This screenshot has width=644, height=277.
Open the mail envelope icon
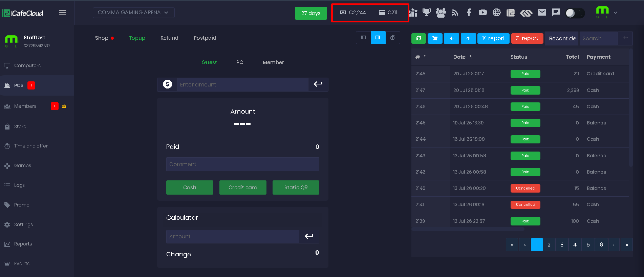[x=542, y=13]
